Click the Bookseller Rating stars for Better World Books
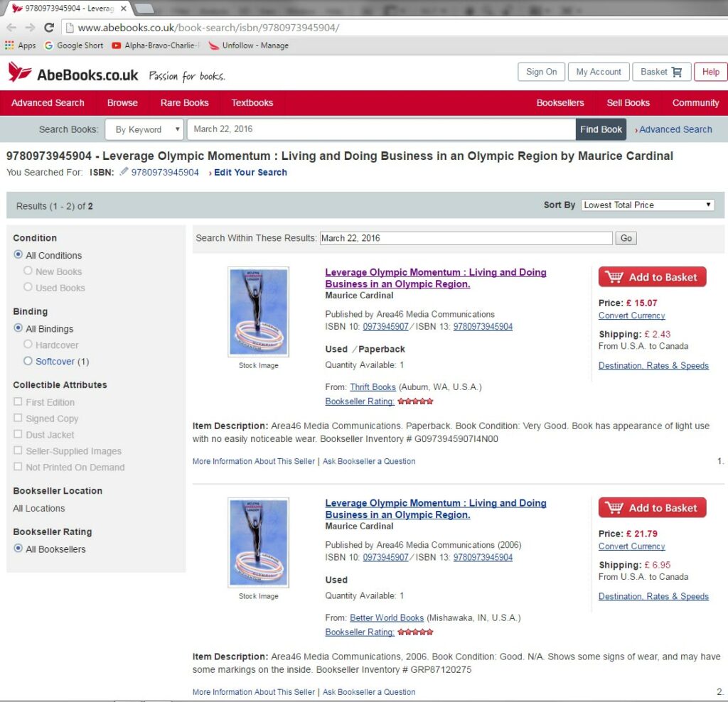This screenshot has width=728, height=702. pyautogui.click(x=415, y=632)
